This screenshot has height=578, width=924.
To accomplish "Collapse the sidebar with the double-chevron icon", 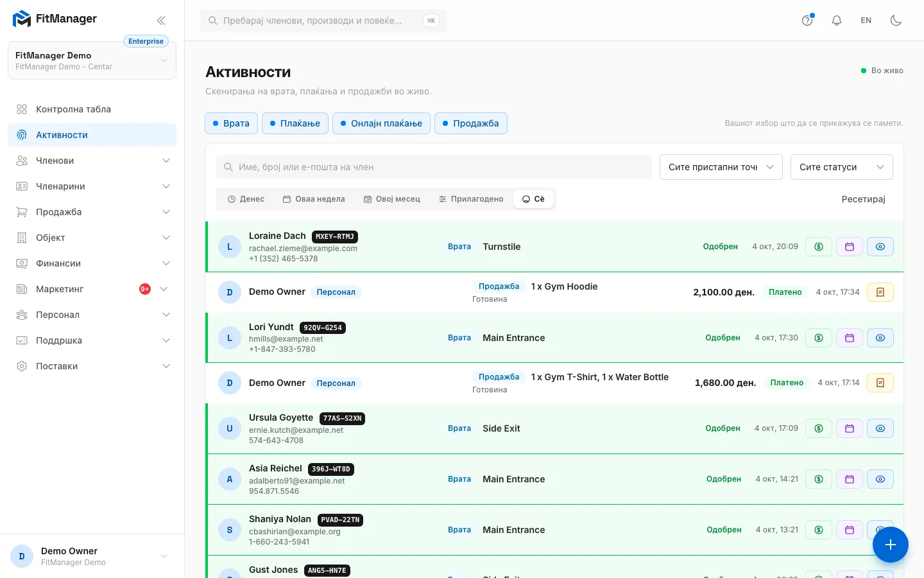I will coord(161,20).
